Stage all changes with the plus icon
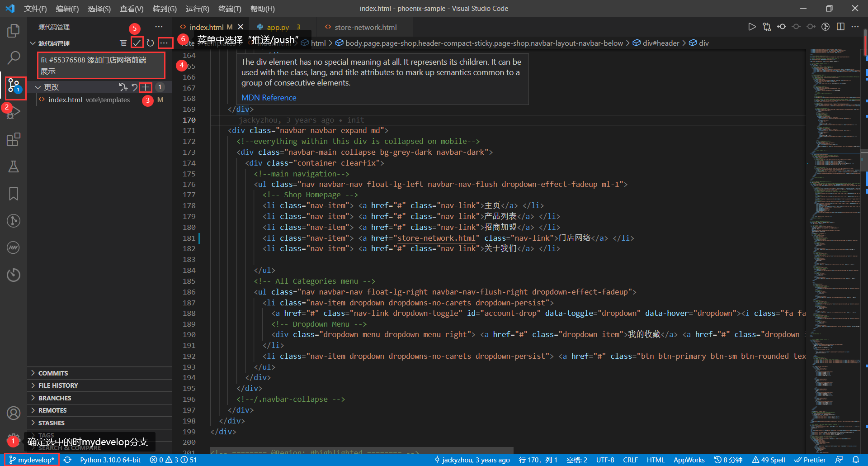Viewport: 868px width, 466px height. [145, 87]
